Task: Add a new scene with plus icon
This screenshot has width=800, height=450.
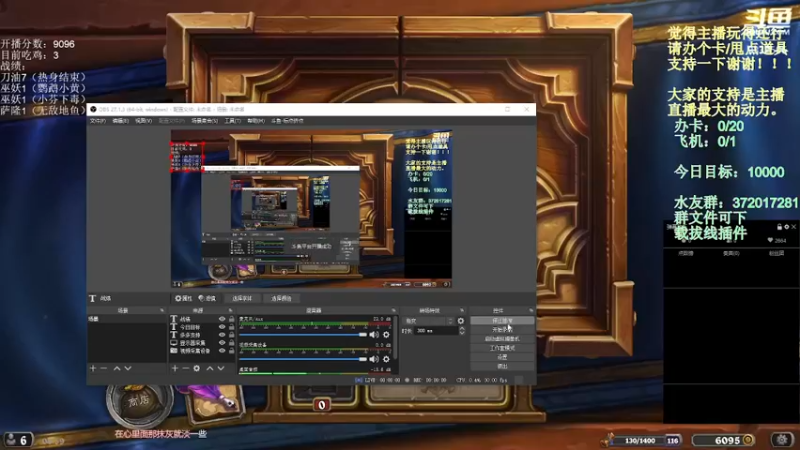Action: (x=93, y=368)
